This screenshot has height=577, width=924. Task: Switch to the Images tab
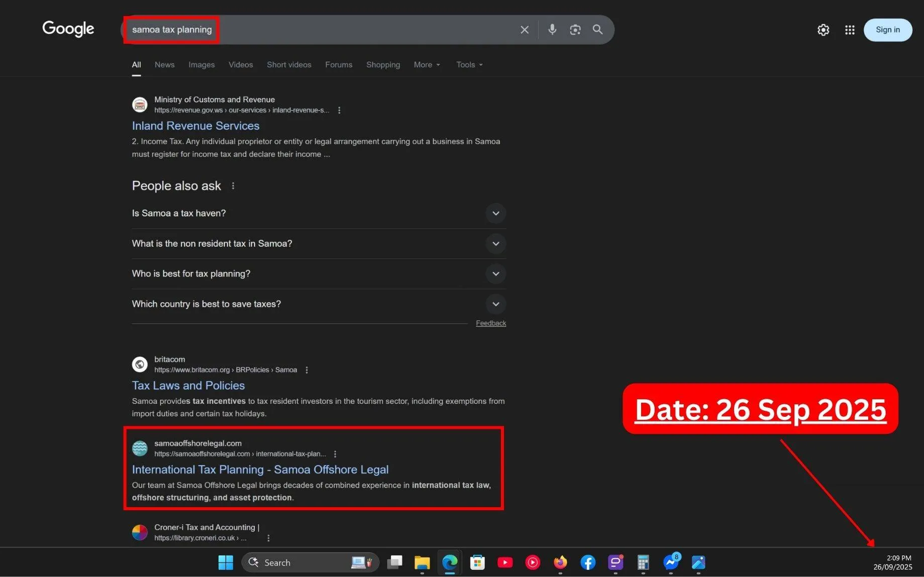pos(201,64)
